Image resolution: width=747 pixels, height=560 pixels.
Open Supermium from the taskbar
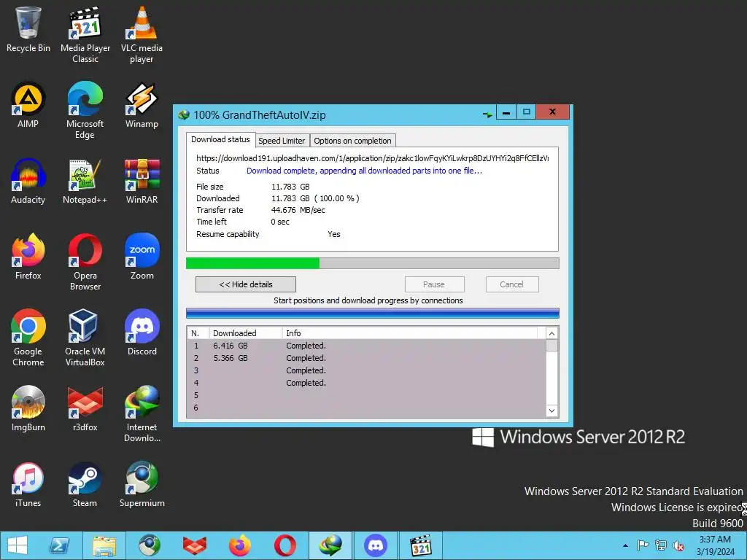150,545
